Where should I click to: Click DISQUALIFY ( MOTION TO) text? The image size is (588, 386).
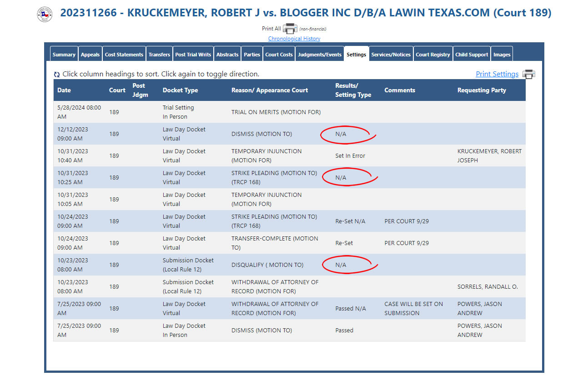267,265
